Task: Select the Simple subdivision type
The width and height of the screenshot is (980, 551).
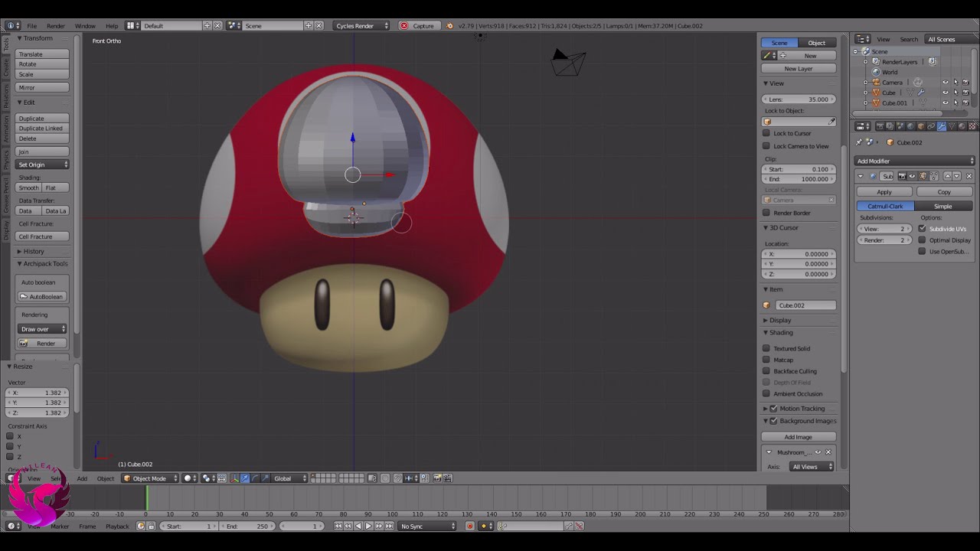Action: tap(943, 206)
